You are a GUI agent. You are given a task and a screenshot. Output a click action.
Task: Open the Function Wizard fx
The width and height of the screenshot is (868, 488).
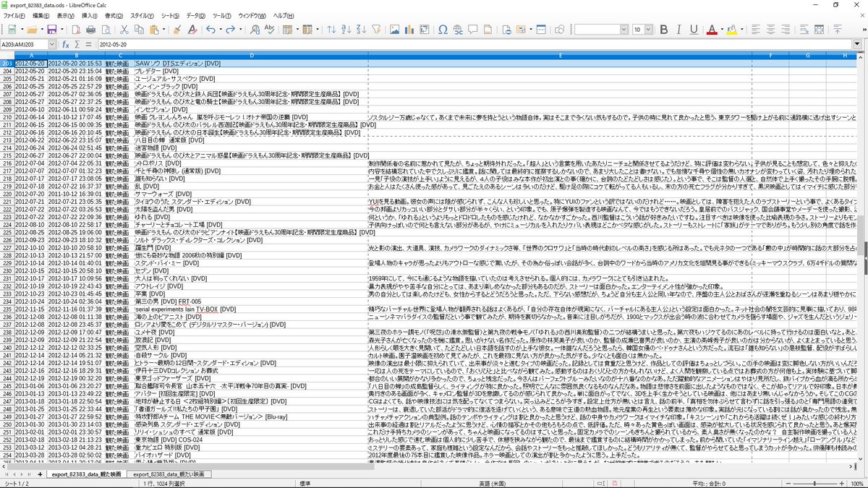(x=65, y=44)
